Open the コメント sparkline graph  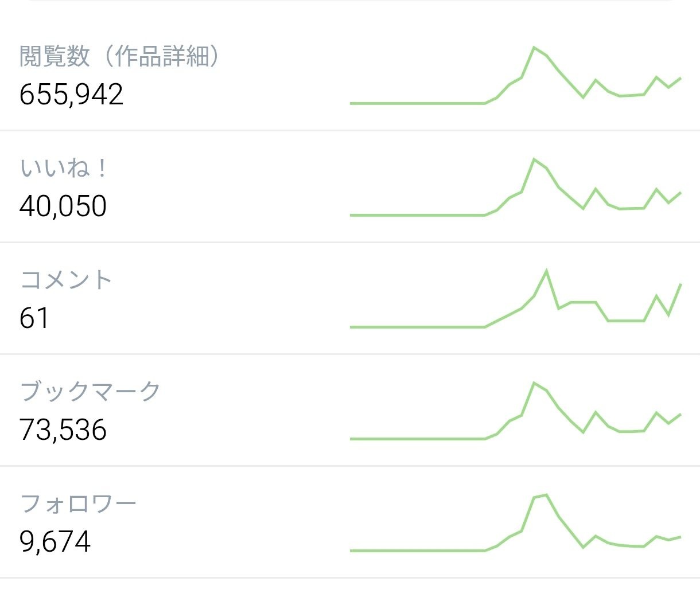tap(515, 299)
